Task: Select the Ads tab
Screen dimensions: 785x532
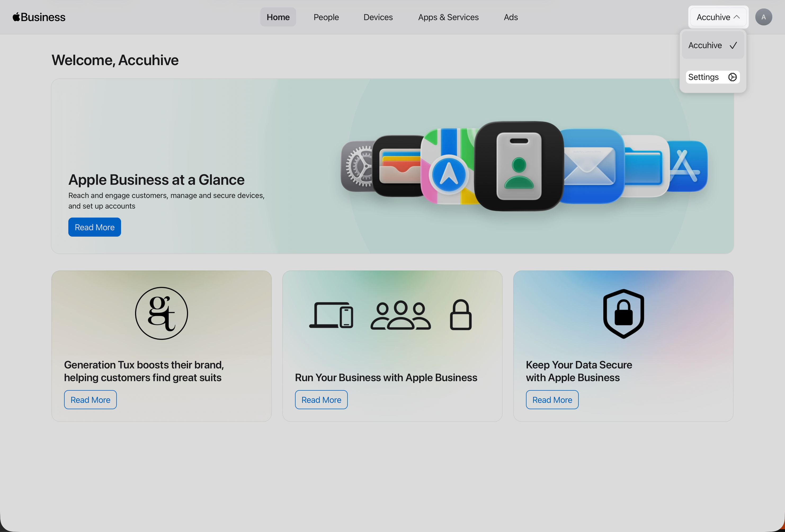Action: (511, 17)
